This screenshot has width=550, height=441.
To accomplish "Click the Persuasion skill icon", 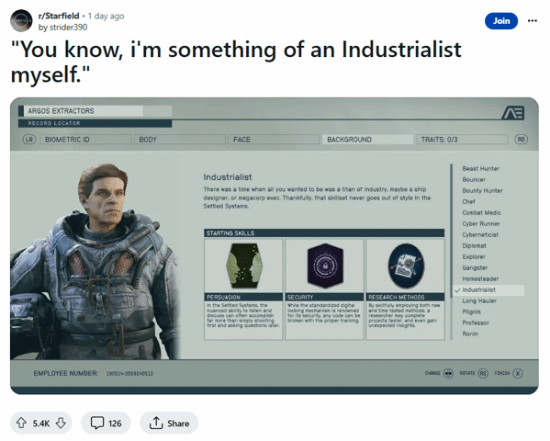I will point(243,266).
